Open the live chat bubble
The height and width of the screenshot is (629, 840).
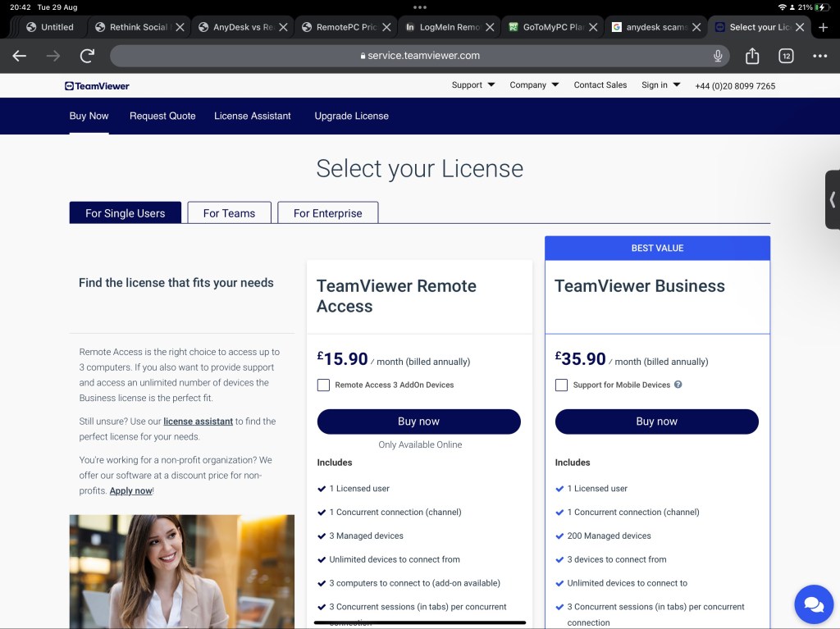click(814, 604)
